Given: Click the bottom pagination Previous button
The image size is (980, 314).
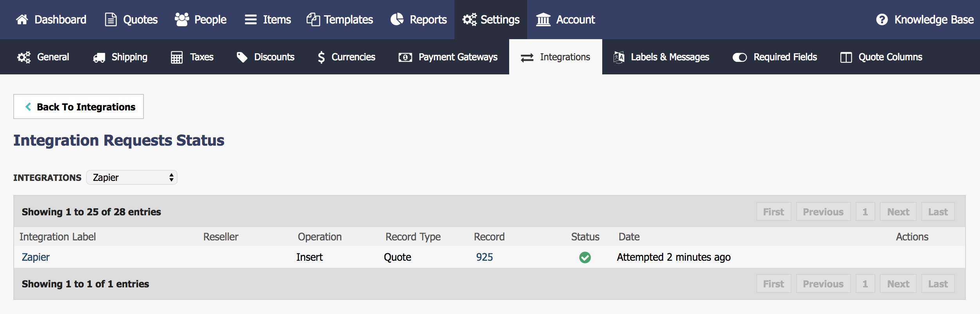Looking at the screenshot, I should click(823, 284).
